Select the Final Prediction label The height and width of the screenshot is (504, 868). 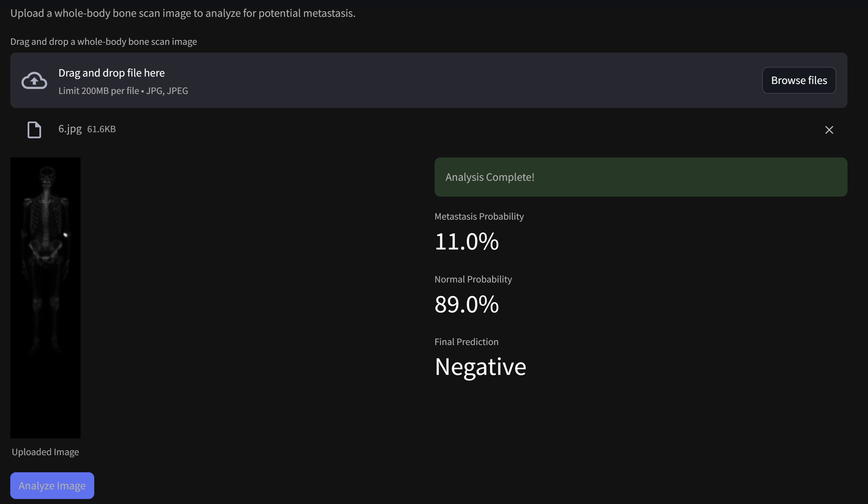click(466, 342)
